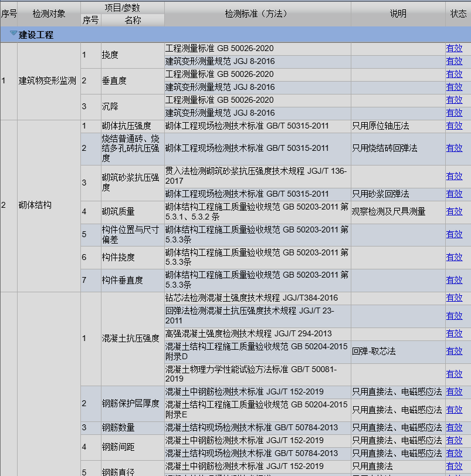Select the 砌体结构 cell

click(x=35, y=205)
